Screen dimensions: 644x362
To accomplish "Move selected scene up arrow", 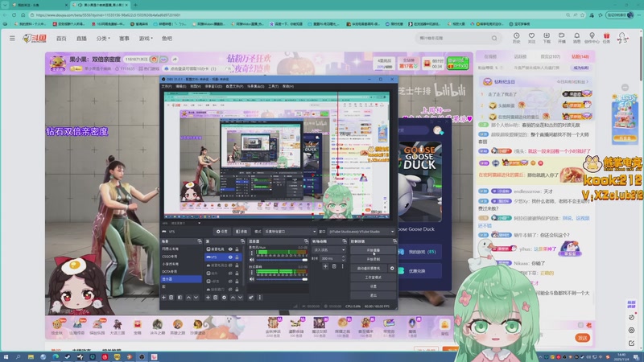I will point(188,298).
